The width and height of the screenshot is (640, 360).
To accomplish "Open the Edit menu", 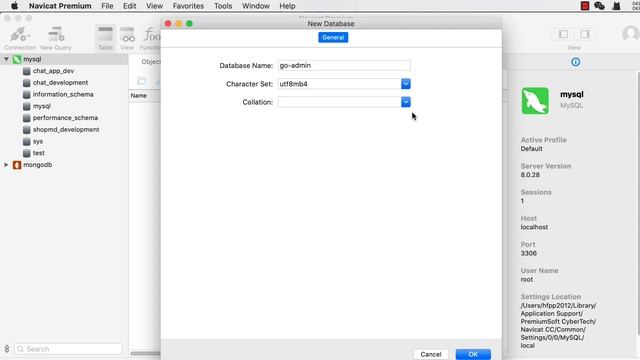I will [x=130, y=6].
